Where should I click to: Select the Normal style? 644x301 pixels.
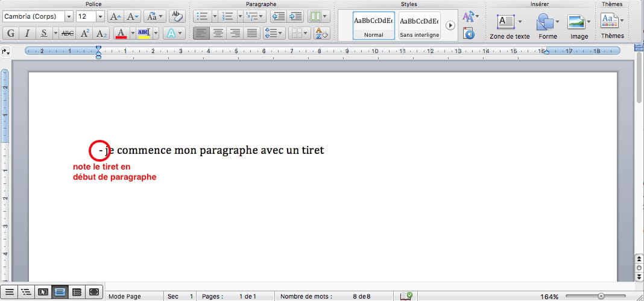point(373,25)
